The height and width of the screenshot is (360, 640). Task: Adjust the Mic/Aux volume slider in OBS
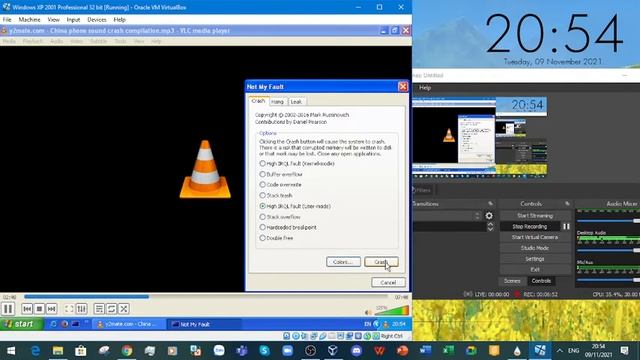pos(608,280)
